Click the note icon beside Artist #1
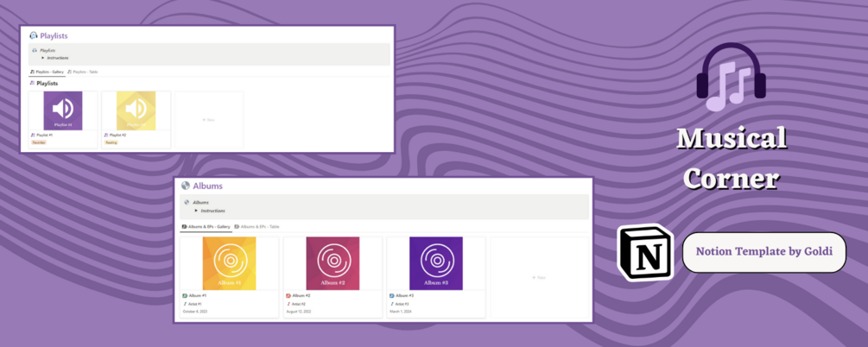 [185, 304]
